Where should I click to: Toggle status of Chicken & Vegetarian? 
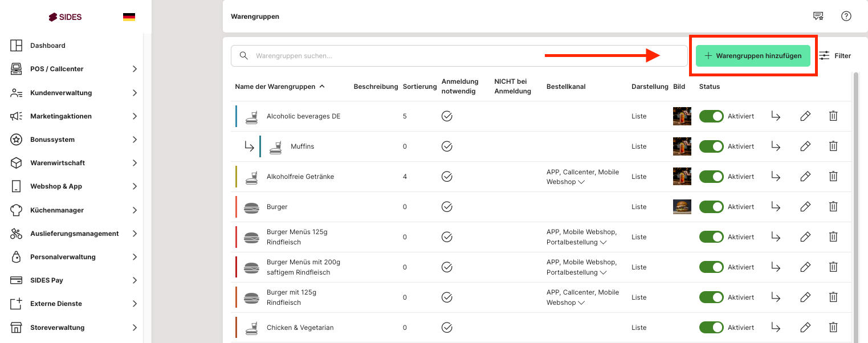point(711,327)
